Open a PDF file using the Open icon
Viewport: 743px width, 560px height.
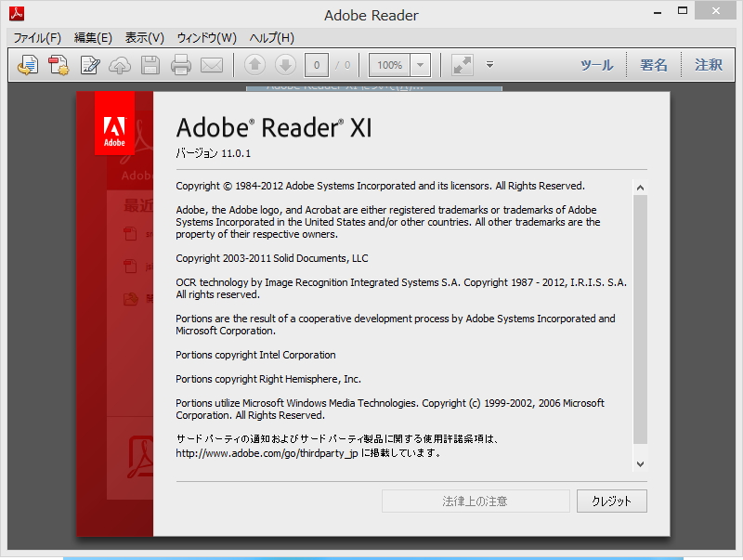(28, 65)
